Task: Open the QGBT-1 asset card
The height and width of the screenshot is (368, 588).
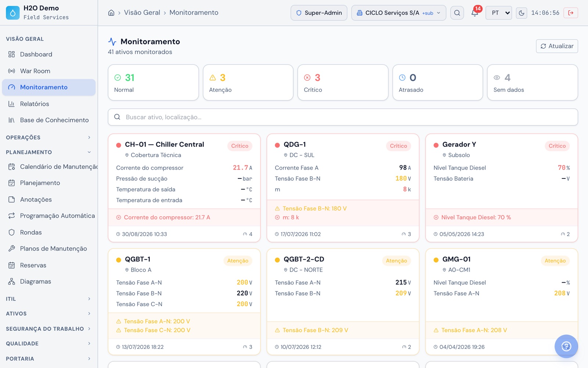Action: point(184,302)
